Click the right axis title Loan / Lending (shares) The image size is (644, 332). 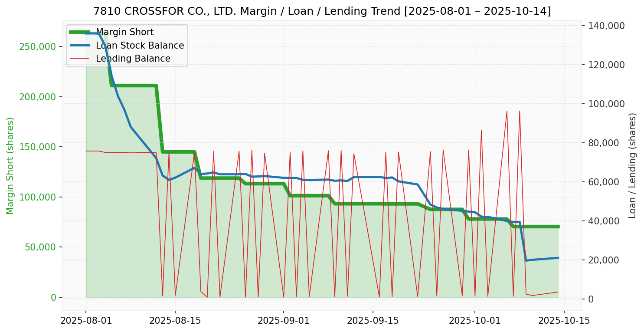(633, 166)
